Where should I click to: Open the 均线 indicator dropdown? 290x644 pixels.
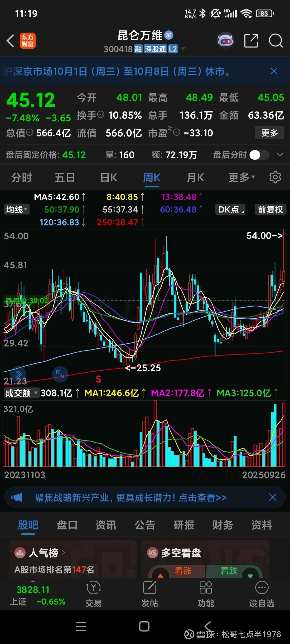tap(16, 209)
